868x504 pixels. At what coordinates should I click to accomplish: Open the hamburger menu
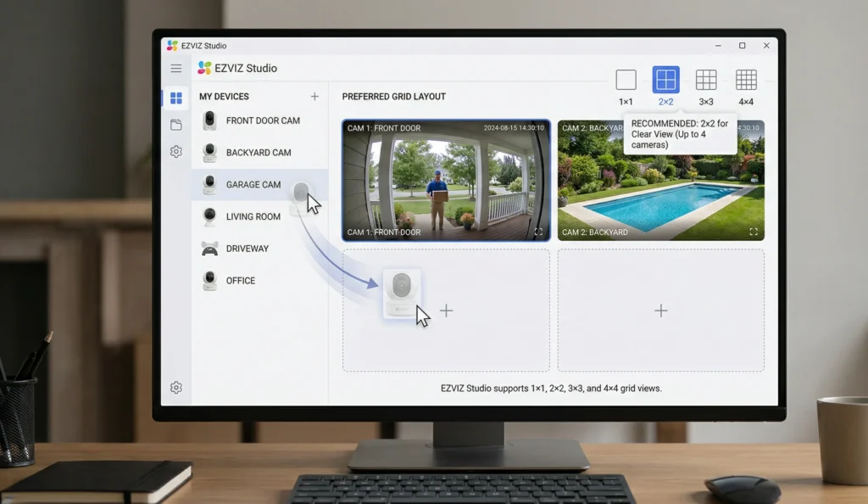tap(176, 69)
